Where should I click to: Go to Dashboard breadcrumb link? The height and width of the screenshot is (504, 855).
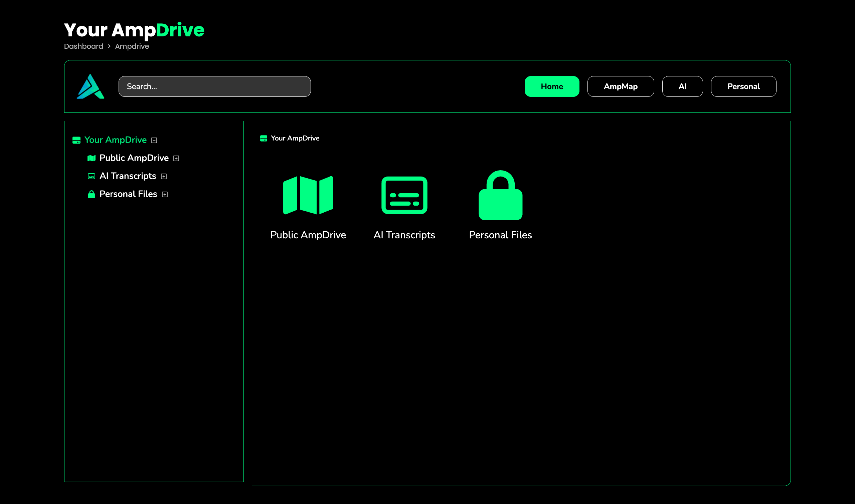pyautogui.click(x=83, y=46)
